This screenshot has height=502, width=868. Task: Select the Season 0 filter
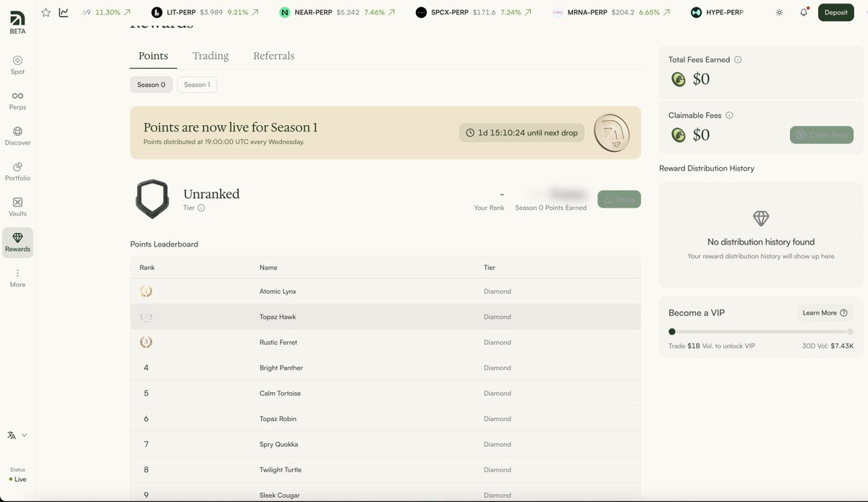click(x=151, y=85)
